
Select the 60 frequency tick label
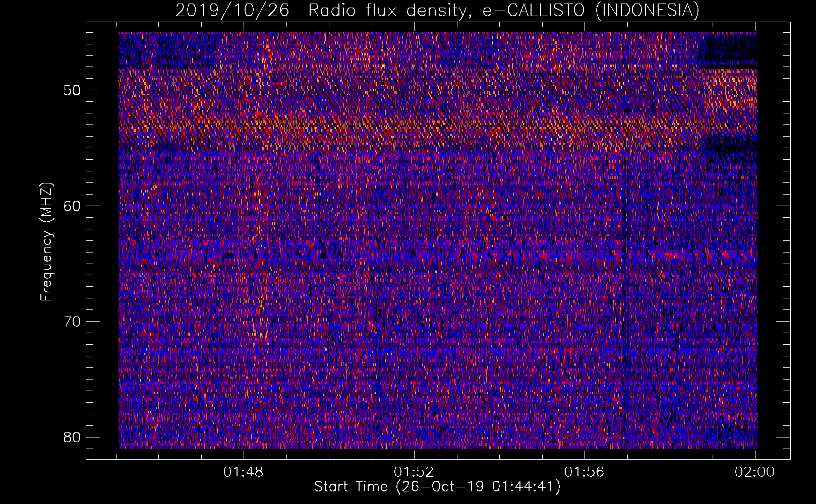72,206
